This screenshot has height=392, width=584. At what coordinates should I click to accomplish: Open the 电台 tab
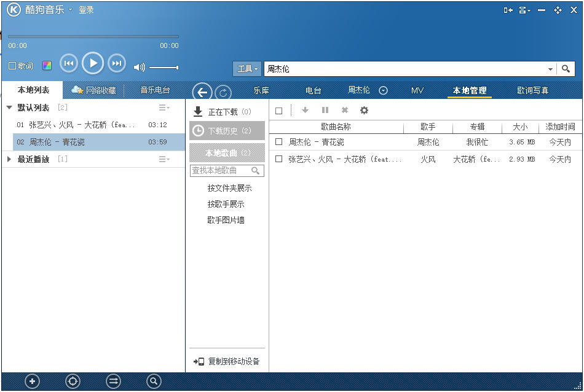coord(313,90)
